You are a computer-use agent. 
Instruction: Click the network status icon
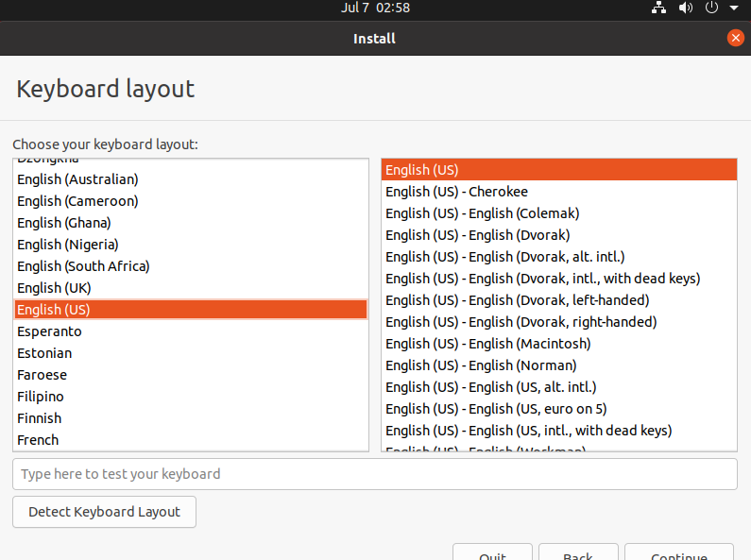(x=659, y=8)
